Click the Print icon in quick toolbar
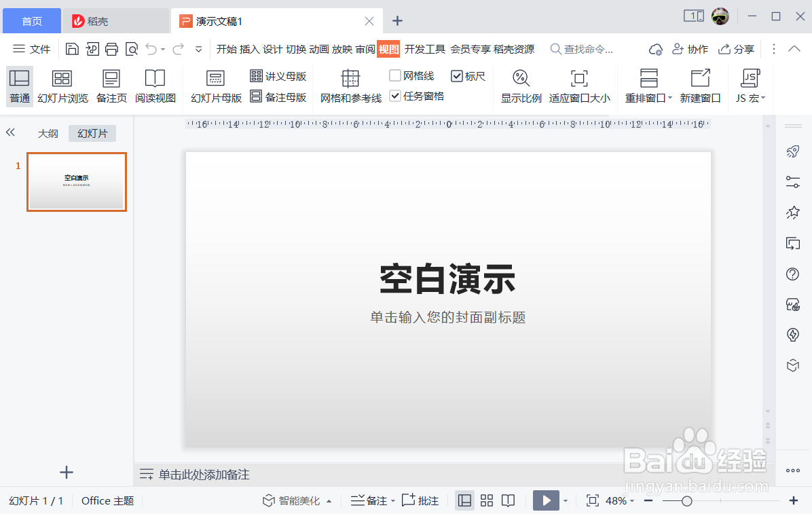The image size is (812, 514). click(111, 49)
